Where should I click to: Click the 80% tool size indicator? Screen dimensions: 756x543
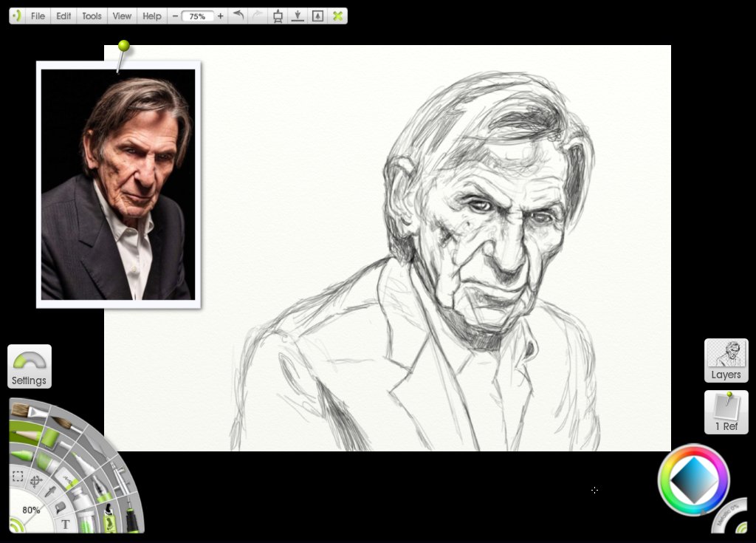click(31, 510)
